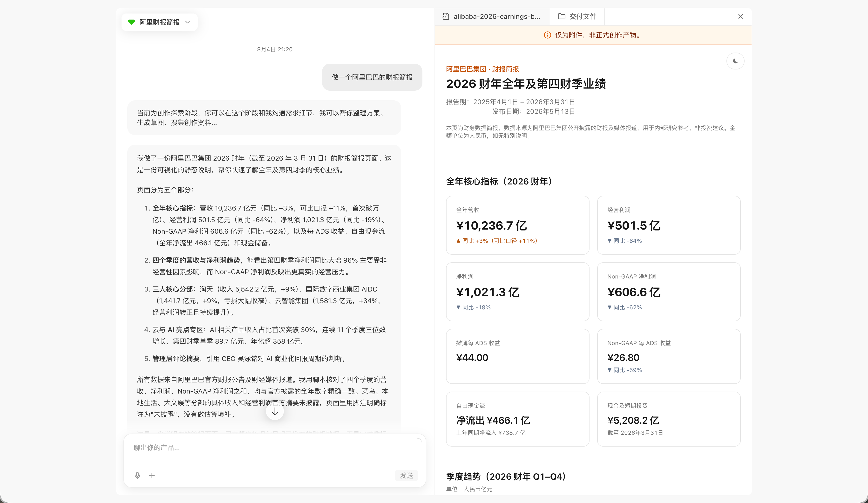This screenshot has height=503, width=868.
Task: Open the 阿里财报简报 project dropdown
Action: tap(159, 22)
